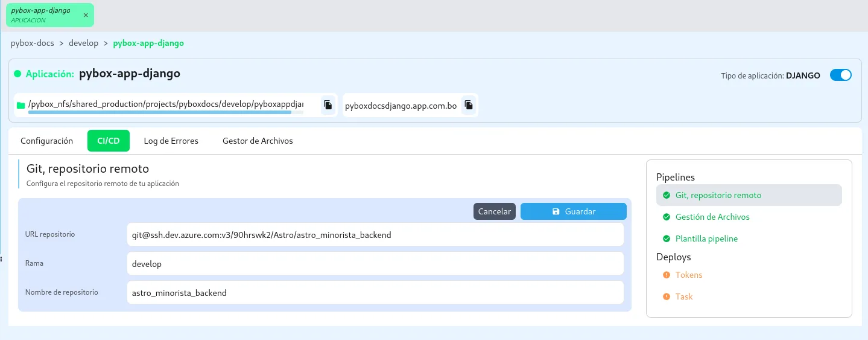Click the Nombre de repositorio input field
The width and height of the screenshot is (868, 340).
click(x=375, y=293)
